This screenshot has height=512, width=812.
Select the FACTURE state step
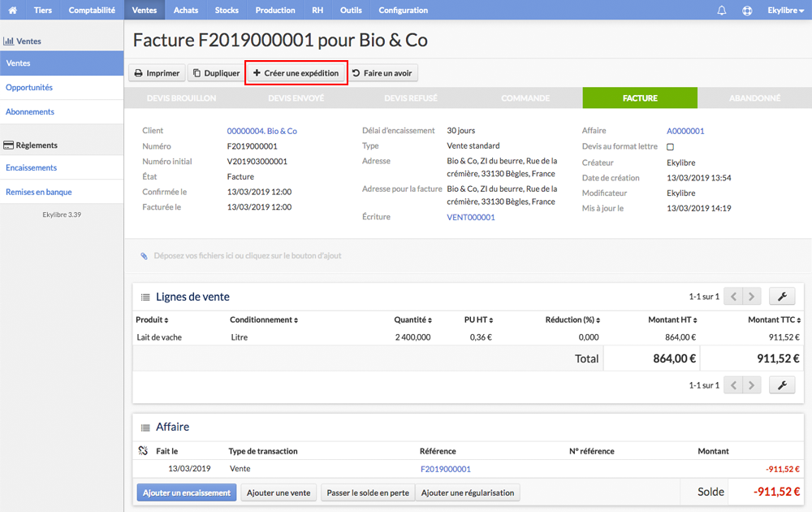[640, 98]
